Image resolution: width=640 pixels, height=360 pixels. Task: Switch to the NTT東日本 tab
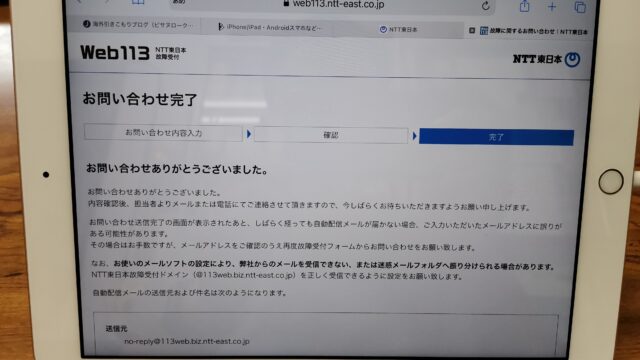point(398,29)
